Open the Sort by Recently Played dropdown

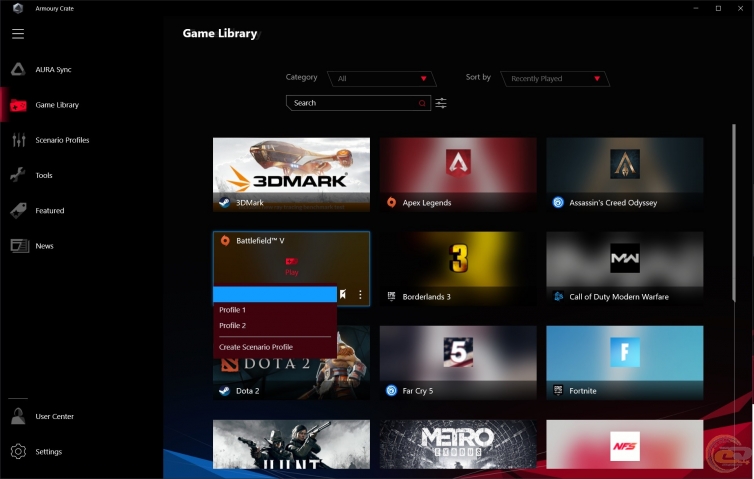point(555,78)
